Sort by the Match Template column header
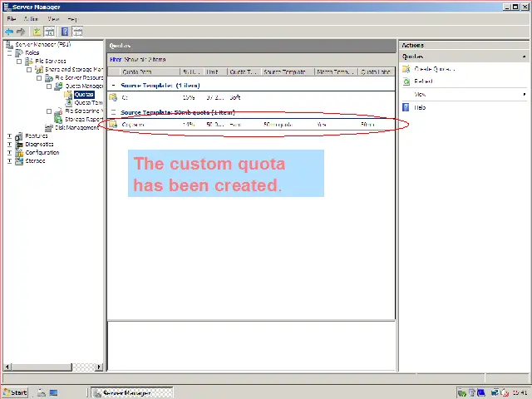532x399 pixels. [x=336, y=72]
